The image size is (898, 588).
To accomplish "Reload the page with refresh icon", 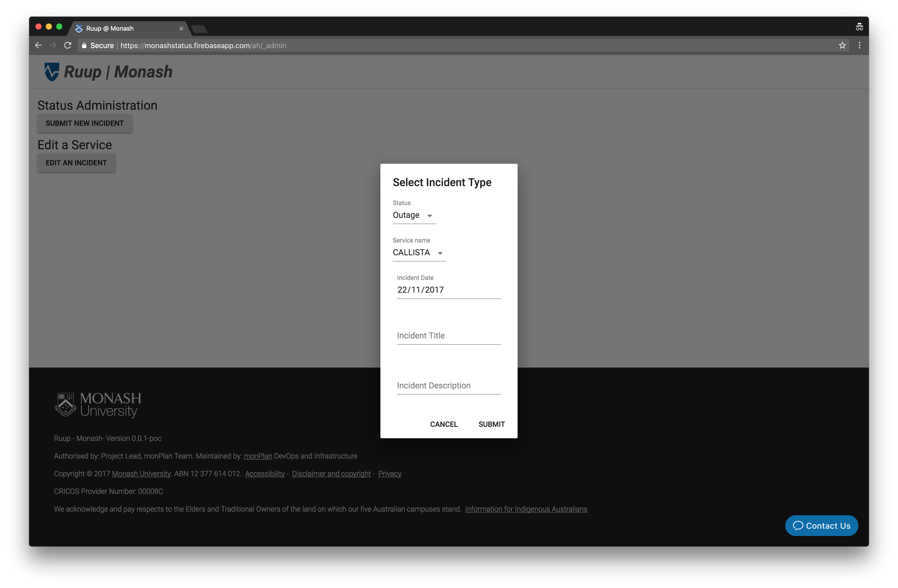I will pos(68,45).
